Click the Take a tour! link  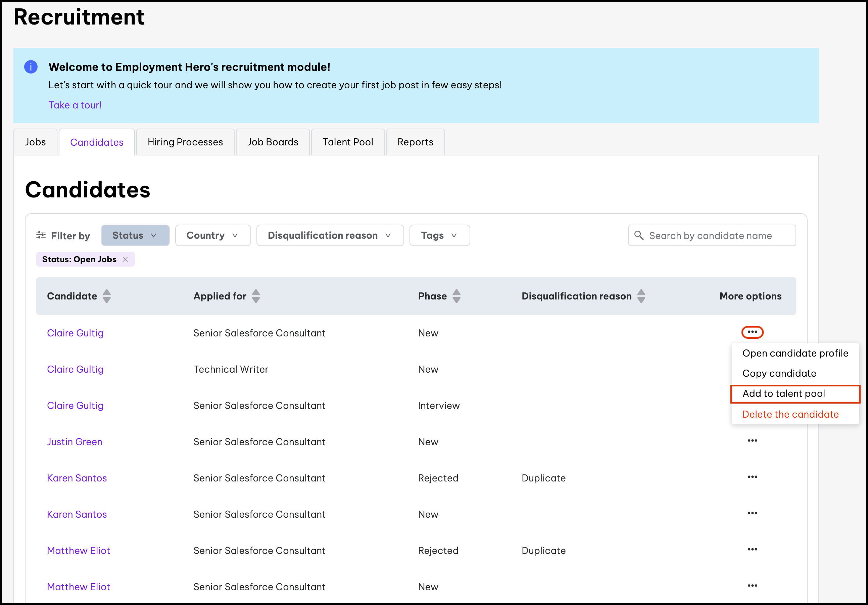click(x=75, y=105)
